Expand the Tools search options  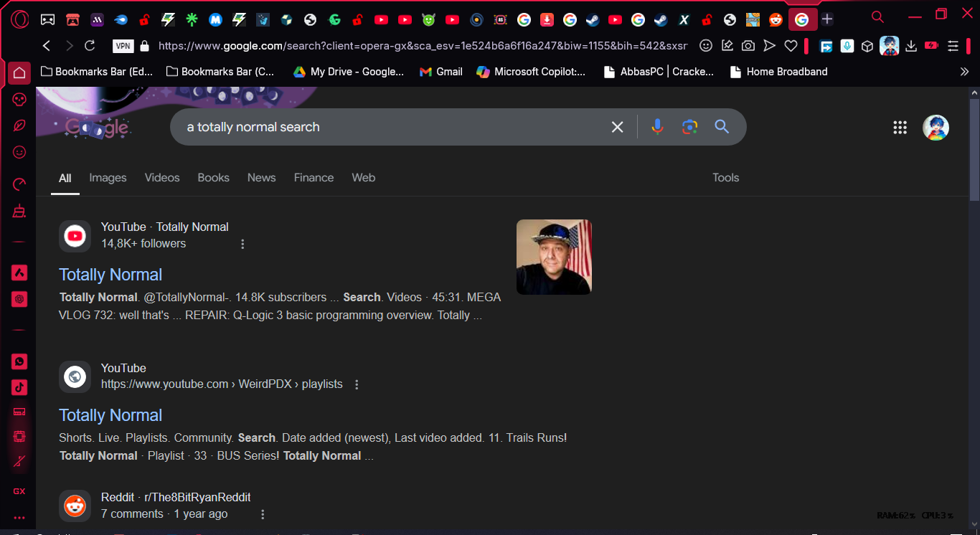coord(725,178)
